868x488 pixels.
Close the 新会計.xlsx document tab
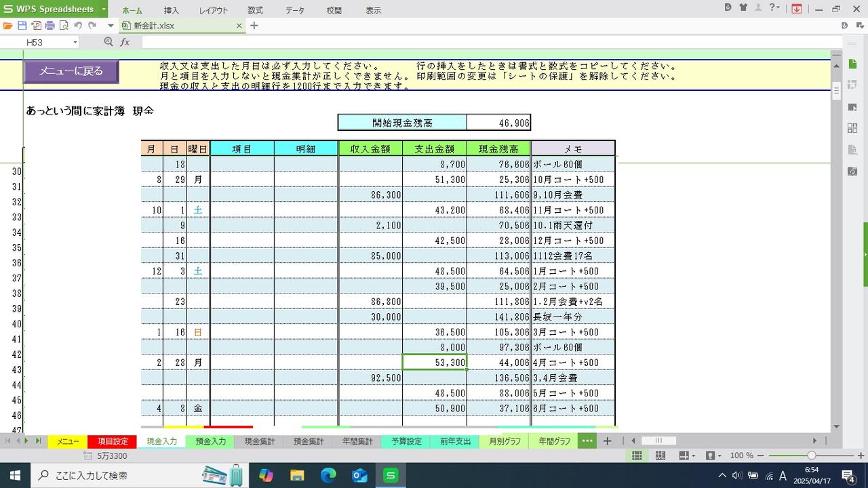[239, 26]
